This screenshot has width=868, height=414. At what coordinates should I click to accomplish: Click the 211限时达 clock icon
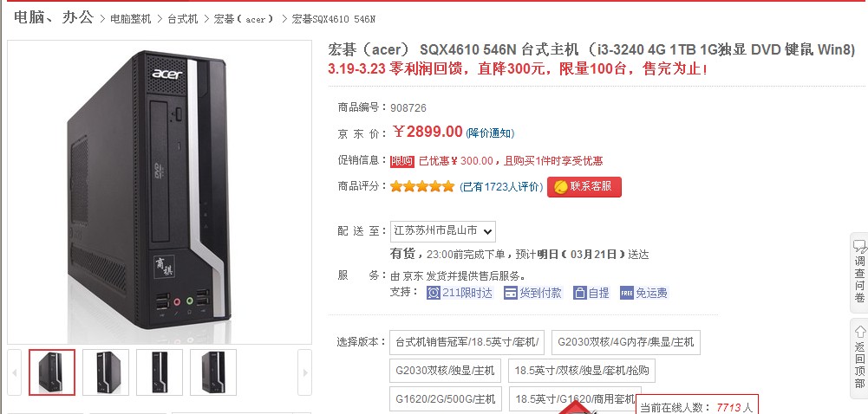434,293
